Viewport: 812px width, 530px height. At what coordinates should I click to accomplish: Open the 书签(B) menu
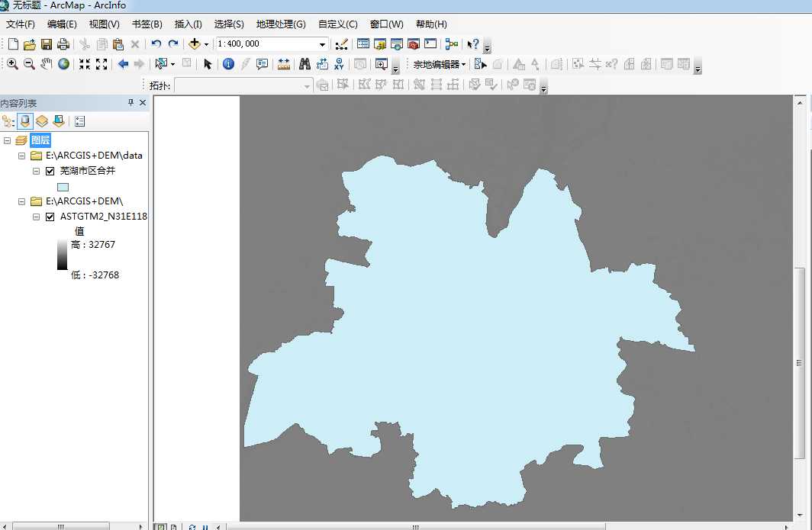point(147,24)
